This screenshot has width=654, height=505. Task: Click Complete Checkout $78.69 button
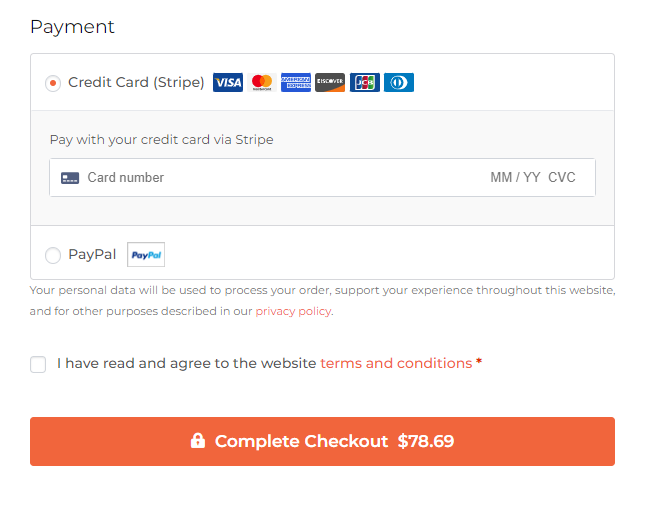click(x=322, y=441)
